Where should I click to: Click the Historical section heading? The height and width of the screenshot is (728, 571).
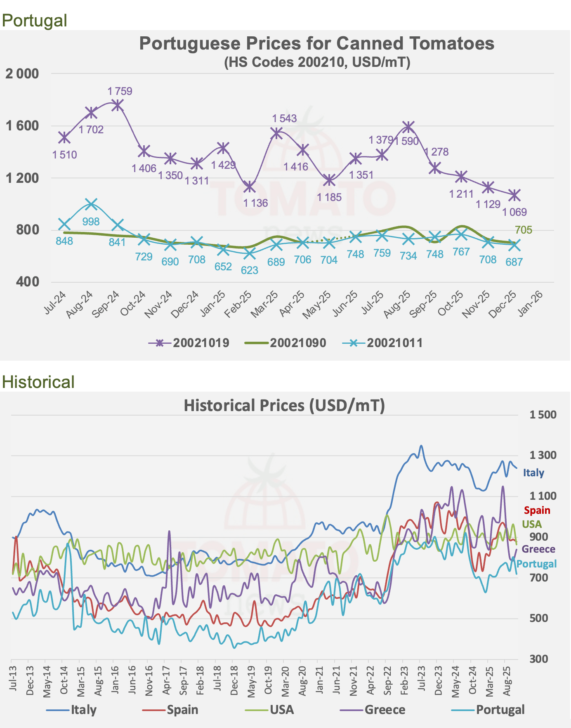(x=38, y=382)
